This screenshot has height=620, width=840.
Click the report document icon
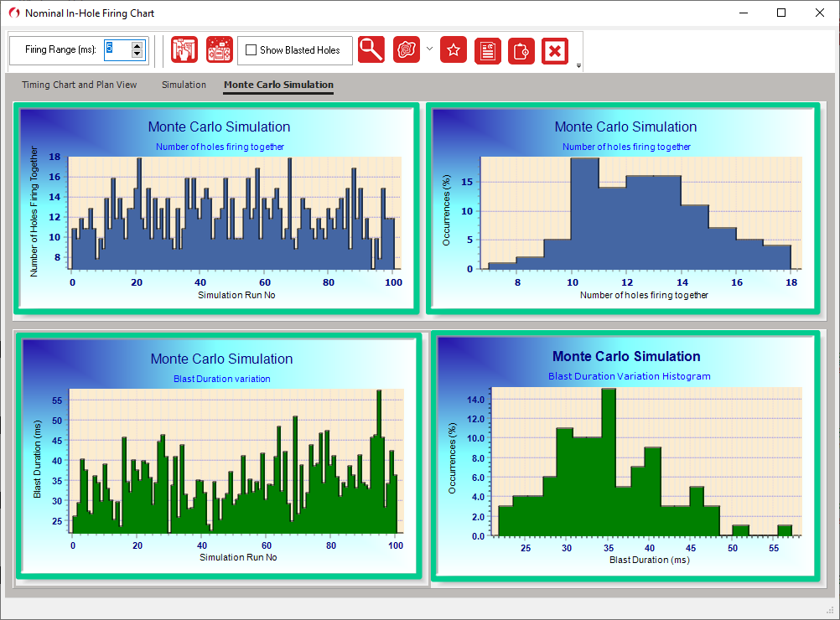(x=488, y=51)
